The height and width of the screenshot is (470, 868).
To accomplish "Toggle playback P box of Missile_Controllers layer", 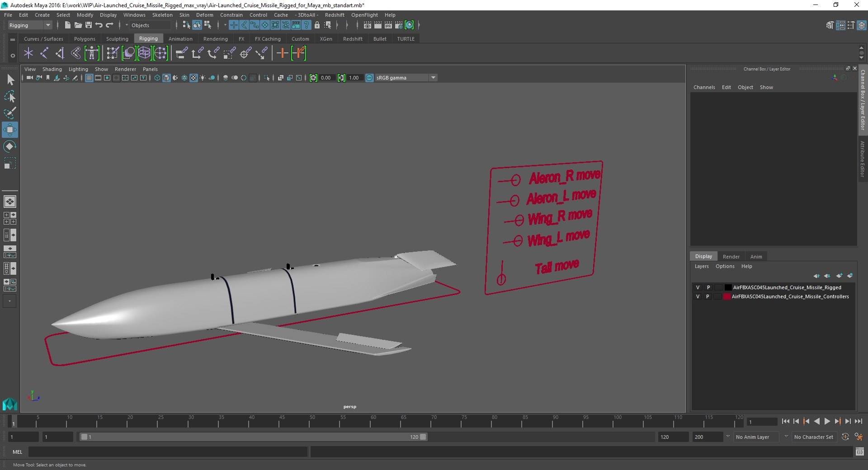I will pos(708,296).
